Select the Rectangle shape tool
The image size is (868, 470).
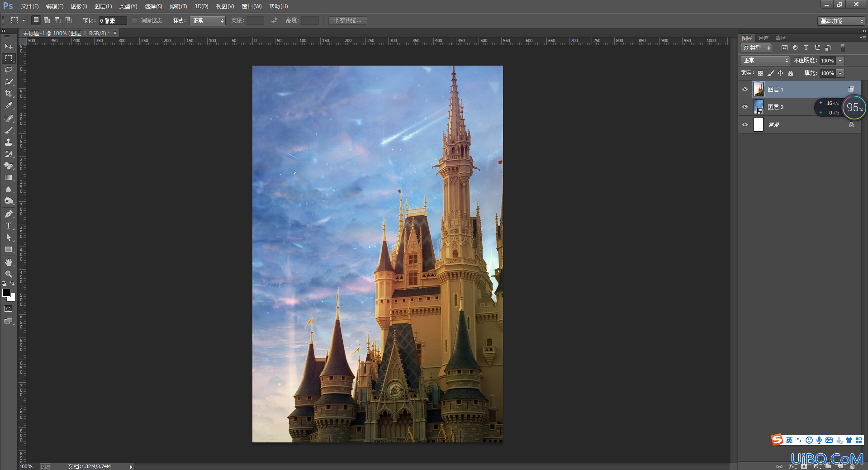[x=9, y=249]
